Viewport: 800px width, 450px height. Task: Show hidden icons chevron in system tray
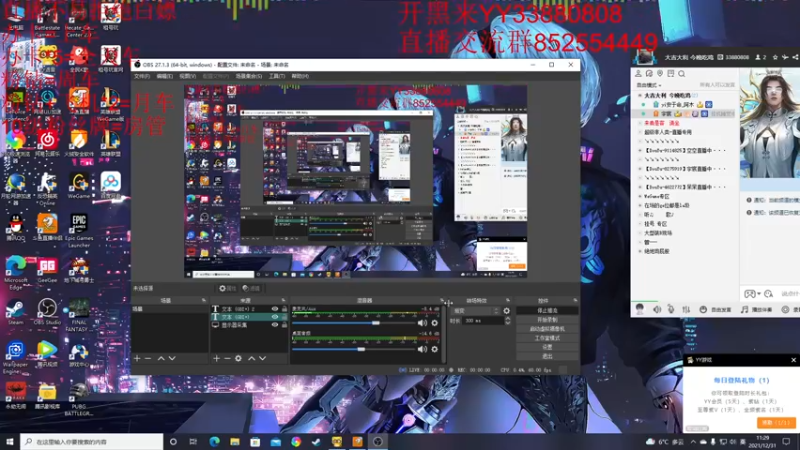[x=693, y=442]
